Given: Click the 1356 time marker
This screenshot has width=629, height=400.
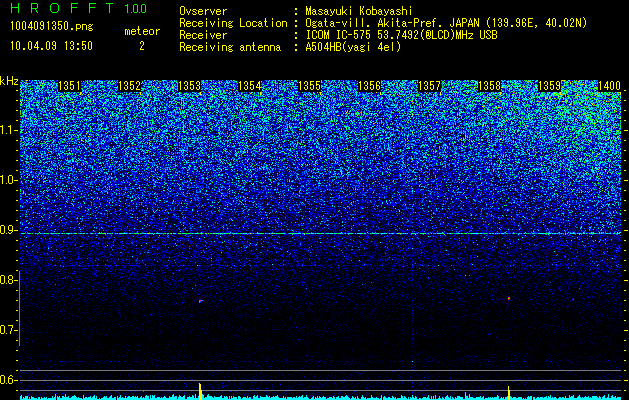Looking at the screenshot, I should coord(369,86).
